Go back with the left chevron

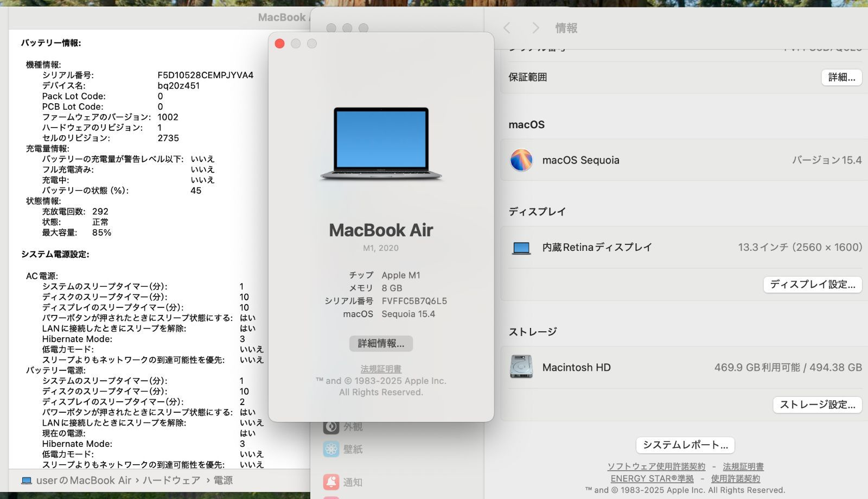[x=507, y=28]
